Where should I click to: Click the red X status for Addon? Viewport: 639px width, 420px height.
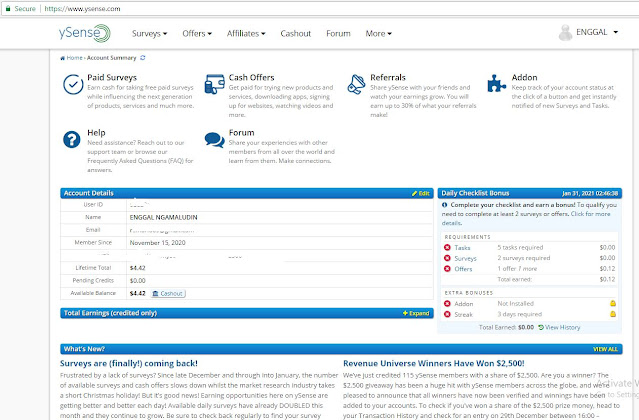(447, 303)
